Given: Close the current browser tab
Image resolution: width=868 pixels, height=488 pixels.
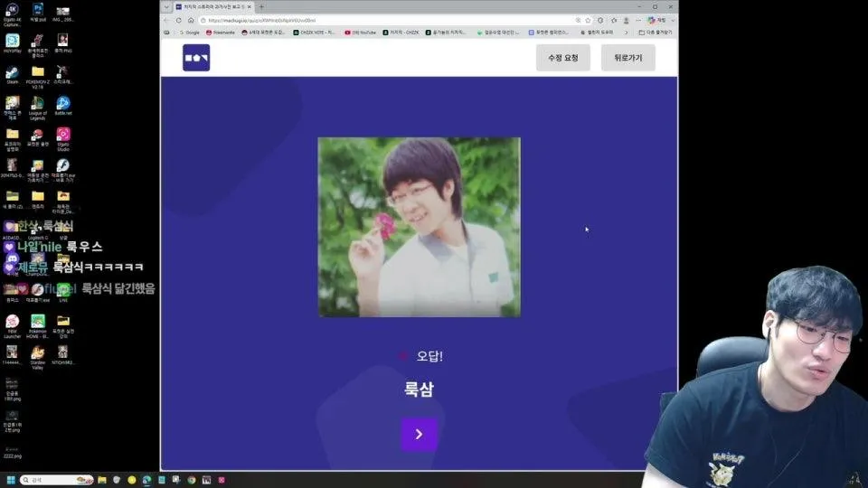Looking at the screenshot, I should (x=250, y=6).
